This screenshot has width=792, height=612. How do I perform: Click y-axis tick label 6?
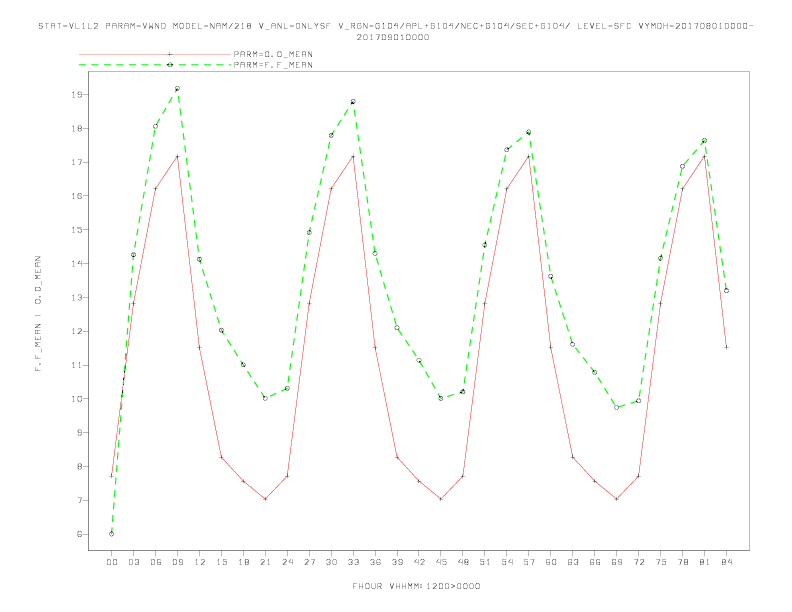pyautogui.click(x=80, y=534)
